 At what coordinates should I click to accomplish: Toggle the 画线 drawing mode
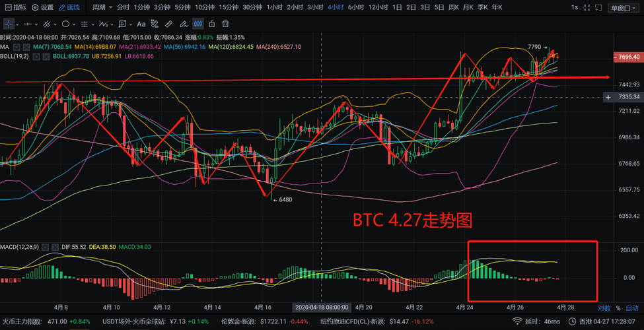tap(69, 7)
